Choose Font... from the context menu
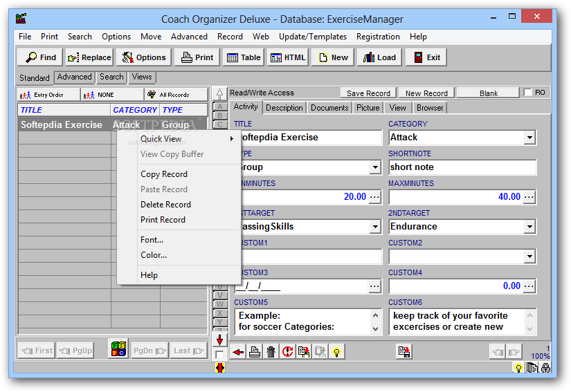 (179, 240)
